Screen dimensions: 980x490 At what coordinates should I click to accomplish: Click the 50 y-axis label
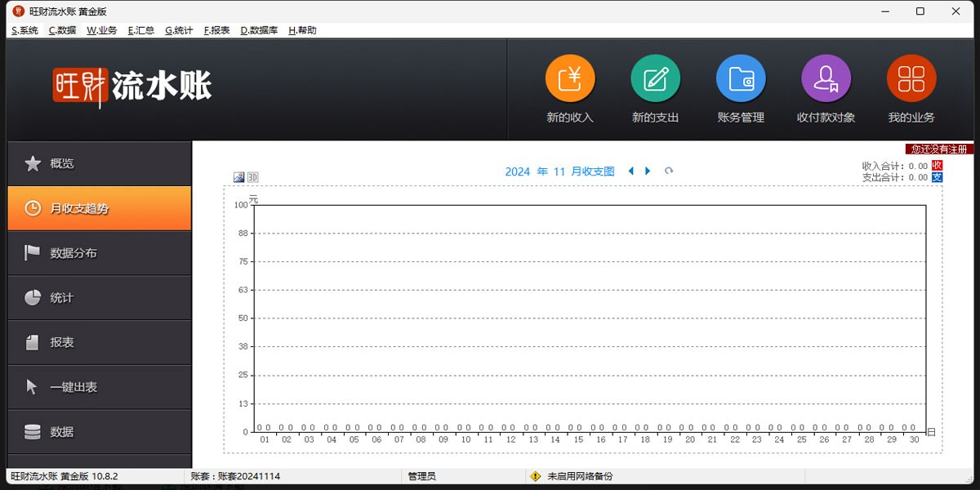(243, 318)
